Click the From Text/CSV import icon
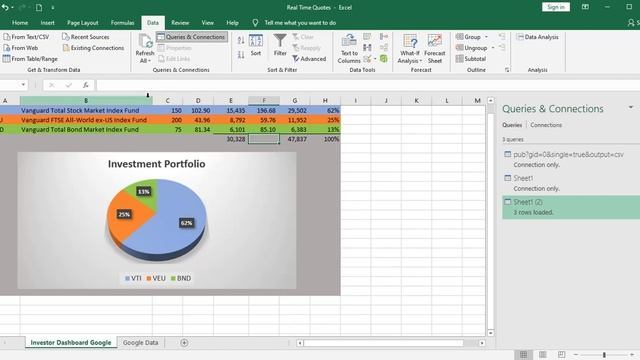Screen dimensions: 640x360 7,37
